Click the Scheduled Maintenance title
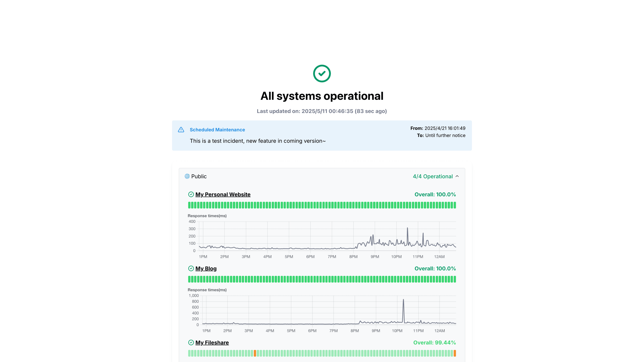This screenshot has width=644, height=362. (217, 130)
